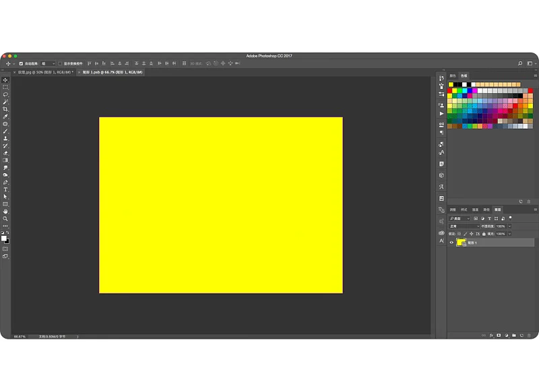Hide the 矩形 1 layer with eye icon

[x=451, y=242]
